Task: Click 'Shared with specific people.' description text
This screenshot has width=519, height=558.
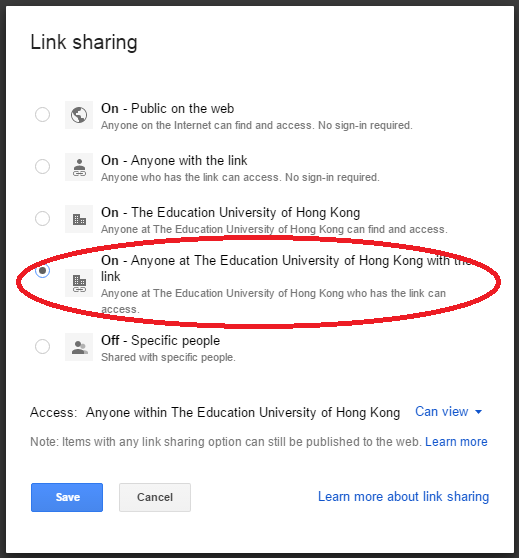Action: tap(168, 357)
